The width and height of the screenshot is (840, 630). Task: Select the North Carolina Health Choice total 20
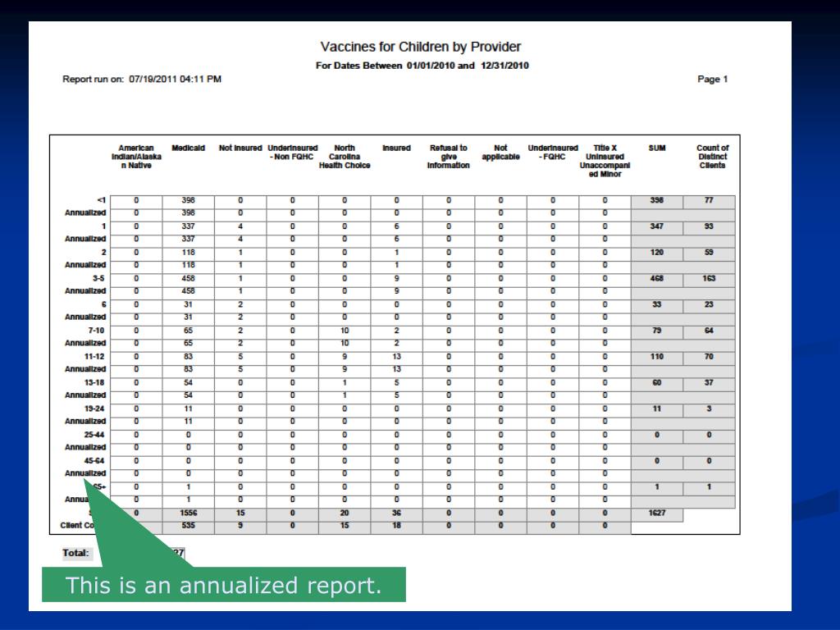click(345, 513)
